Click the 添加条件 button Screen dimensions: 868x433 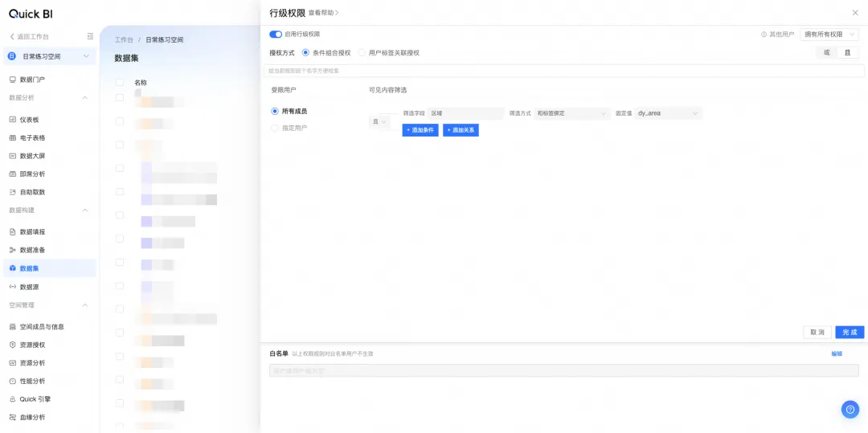pos(420,130)
